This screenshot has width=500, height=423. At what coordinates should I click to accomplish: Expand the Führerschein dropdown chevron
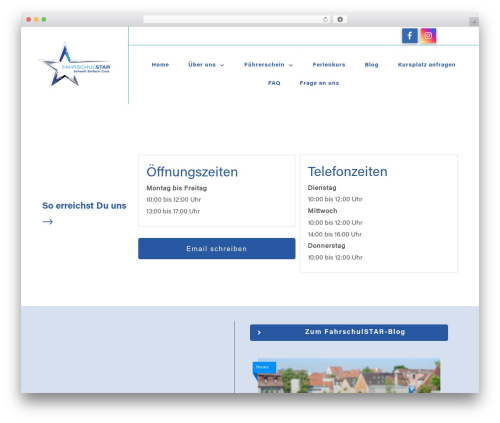291,65
